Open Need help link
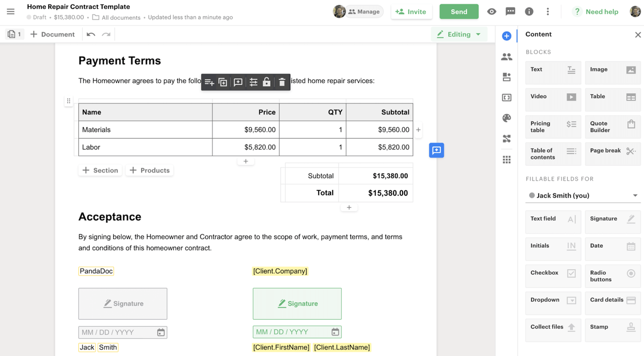The image size is (644, 356). [595, 11]
